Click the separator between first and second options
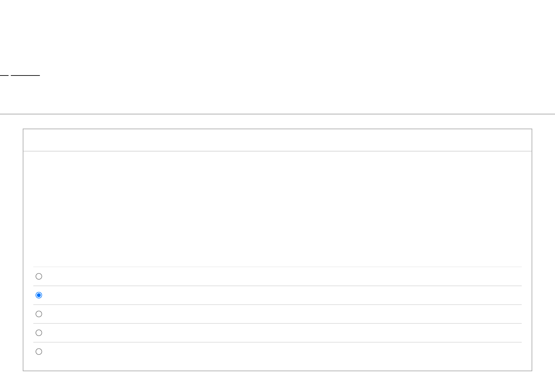The width and height of the screenshot is (555, 392). [277, 286]
